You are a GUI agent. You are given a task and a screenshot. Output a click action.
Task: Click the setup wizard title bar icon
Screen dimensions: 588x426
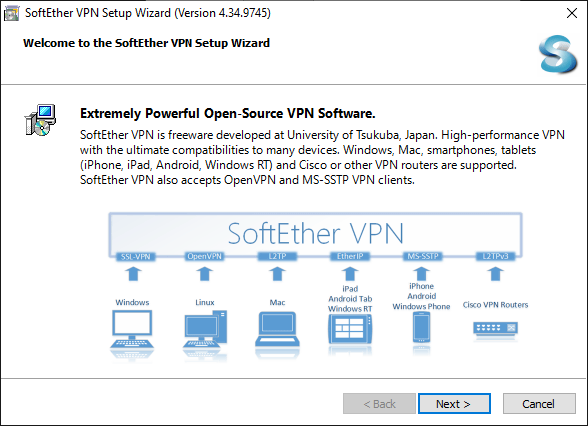click(x=11, y=14)
